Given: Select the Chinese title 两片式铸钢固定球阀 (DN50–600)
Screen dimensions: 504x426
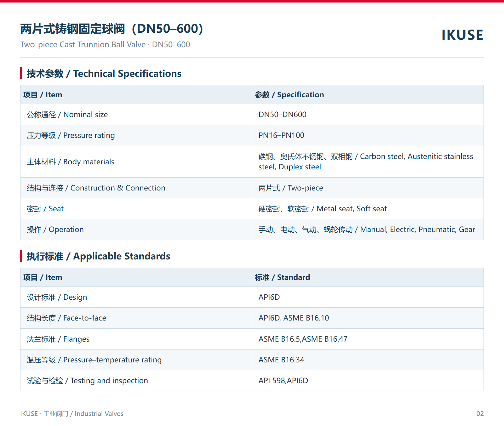Looking at the screenshot, I should pos(112,29).
